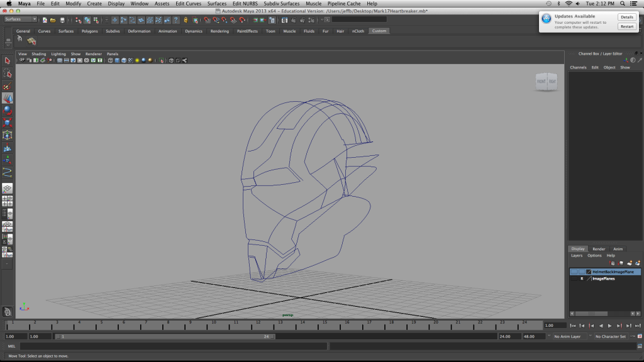The width and height of the screenshot is (644, 362).
Task: Switch to the Polygons shelf tab
Action: (x=89, y=31)
